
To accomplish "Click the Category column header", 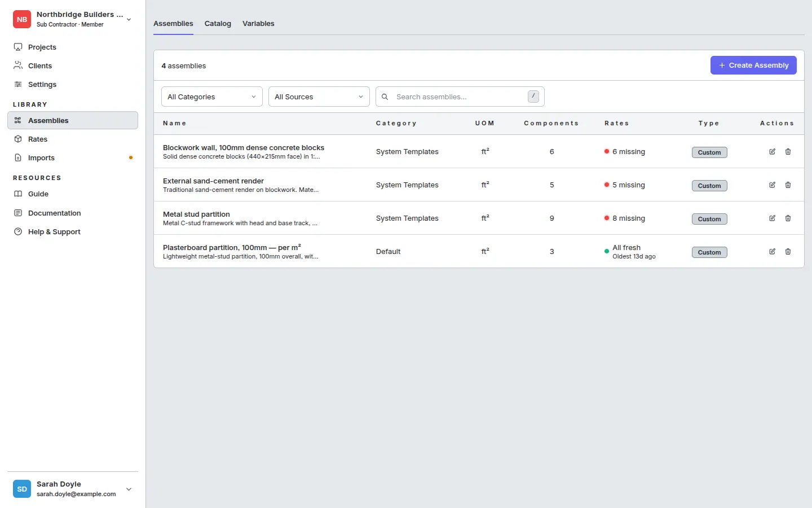I will pos(396,123).
